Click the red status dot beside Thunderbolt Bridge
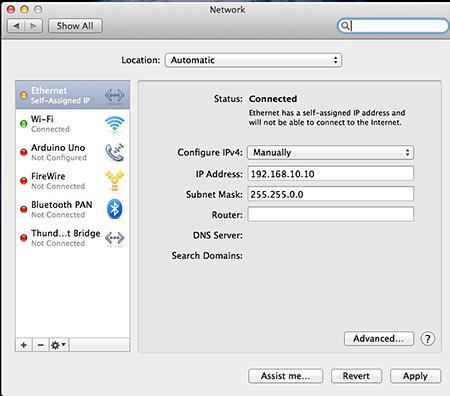Image resolution: width=450 pixels, height=396 pixels. click(x=24, y=238)
